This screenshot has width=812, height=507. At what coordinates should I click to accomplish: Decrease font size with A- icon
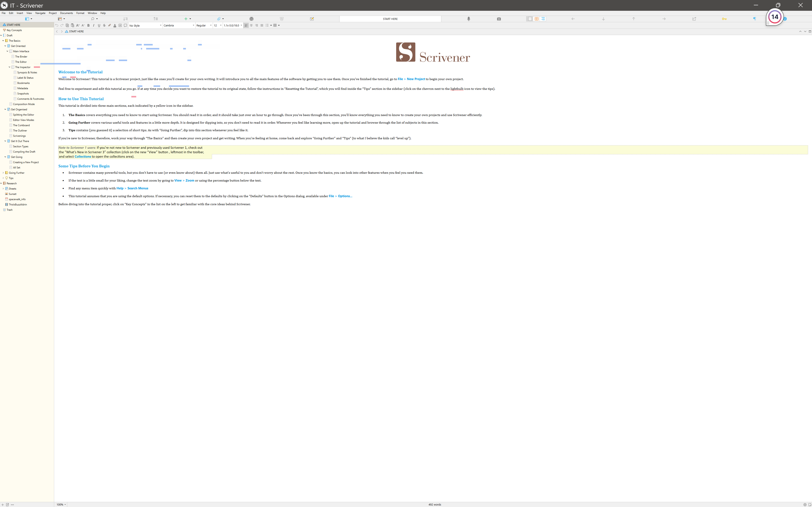click(x=83, y=26)
